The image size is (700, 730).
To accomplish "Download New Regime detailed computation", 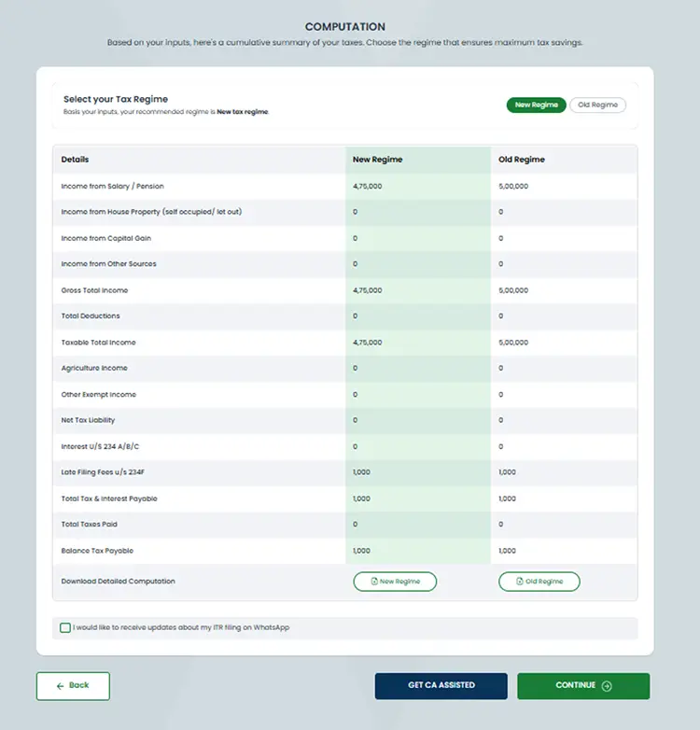I will tap(395, 582).
